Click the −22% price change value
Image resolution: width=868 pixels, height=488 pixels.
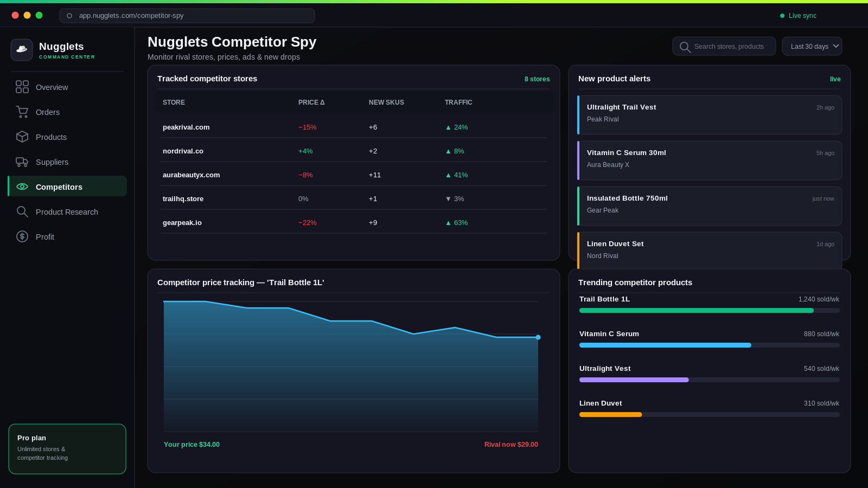tap(308, 223)
